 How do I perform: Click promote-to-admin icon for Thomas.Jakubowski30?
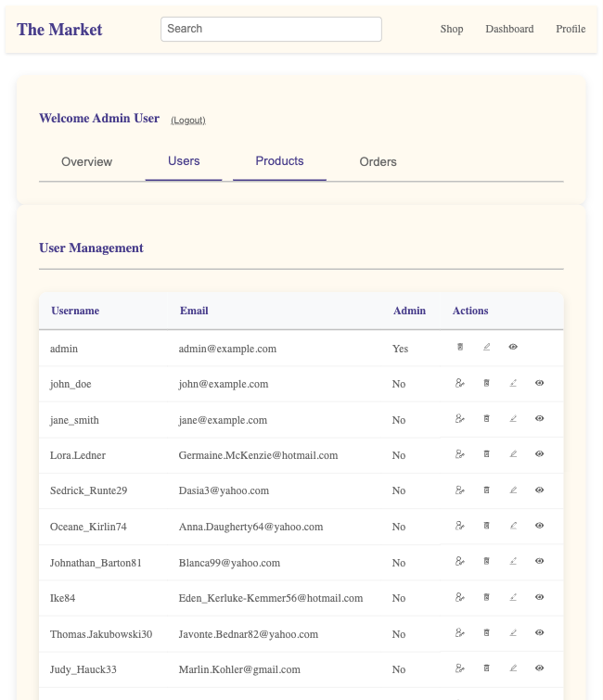459,632
